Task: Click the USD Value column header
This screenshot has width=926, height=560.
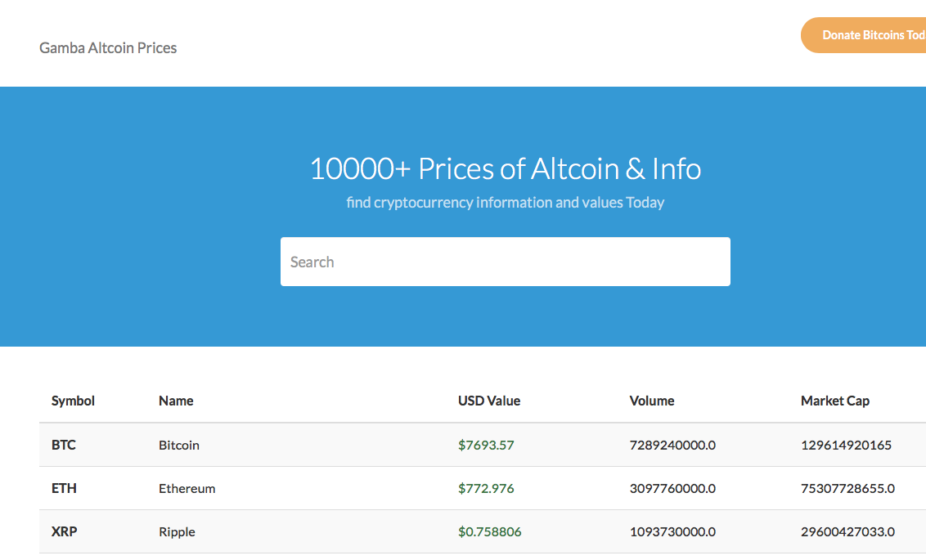Action: 489,401
